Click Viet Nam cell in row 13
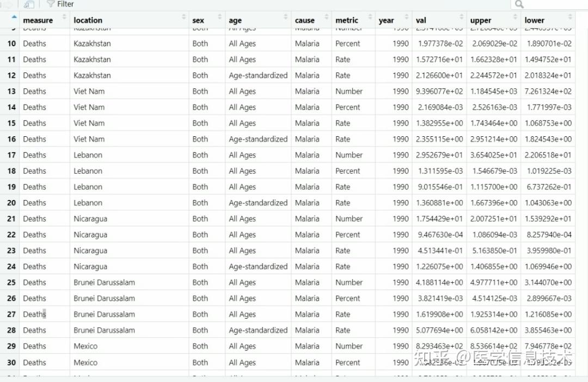This screenshot has height=382, width=588. click(89, 91)
